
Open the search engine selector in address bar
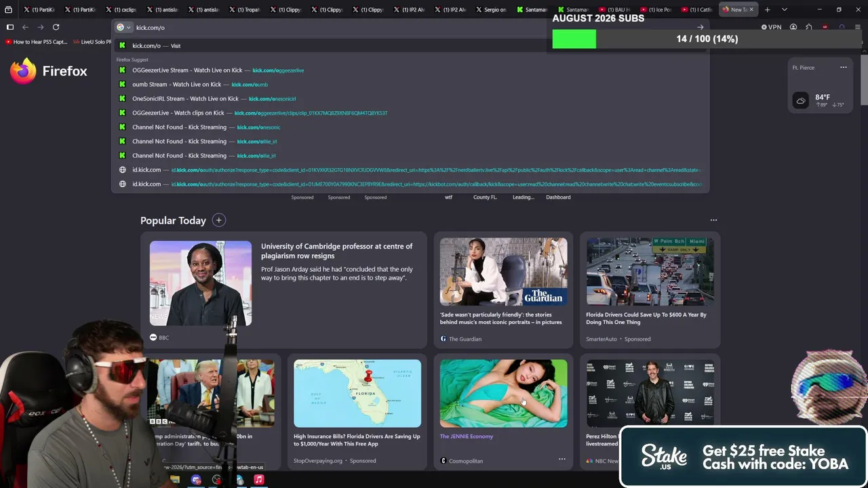pos(123,28)
